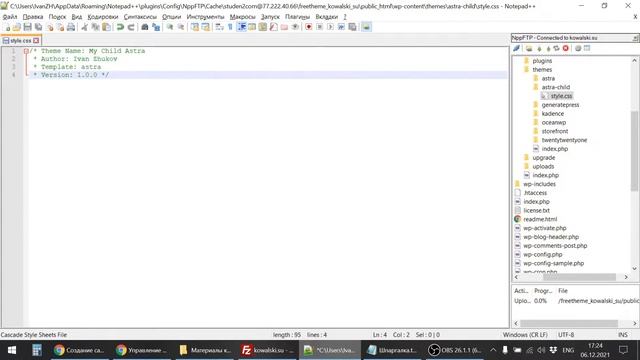
Task: Open the Синтаксисы menu
Action: (x=140, y=17)
